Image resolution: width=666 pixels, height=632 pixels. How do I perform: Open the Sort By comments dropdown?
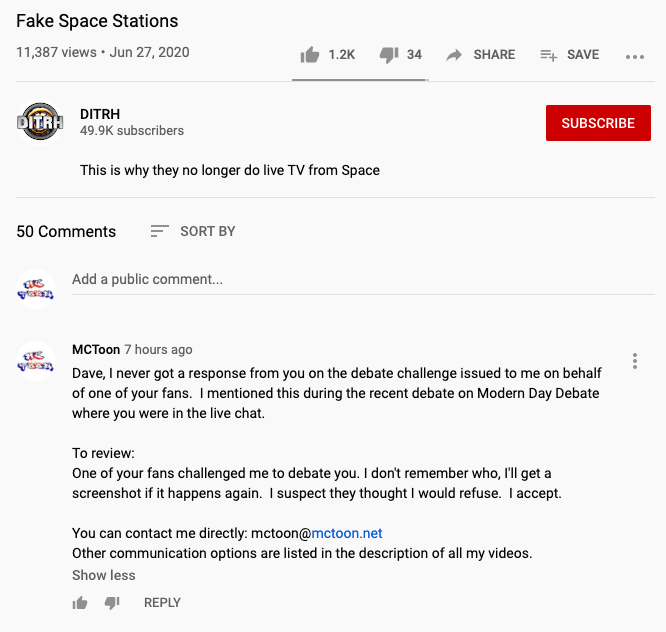tap(193, 231)
